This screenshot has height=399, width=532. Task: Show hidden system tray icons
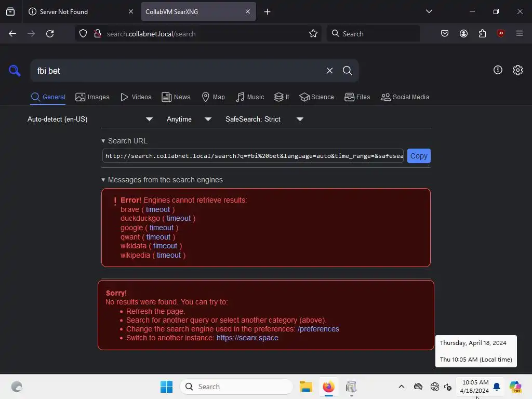coord(402,387)
